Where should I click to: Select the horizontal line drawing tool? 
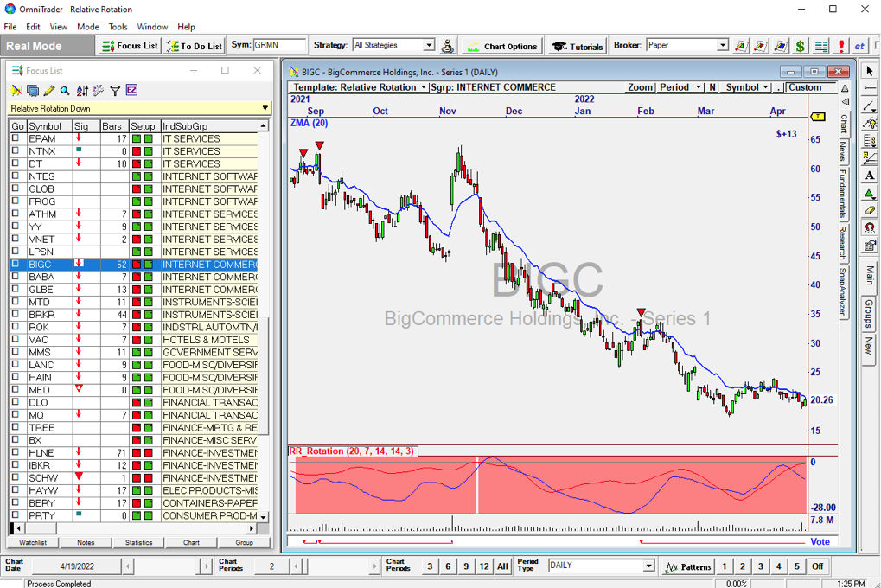870,88
